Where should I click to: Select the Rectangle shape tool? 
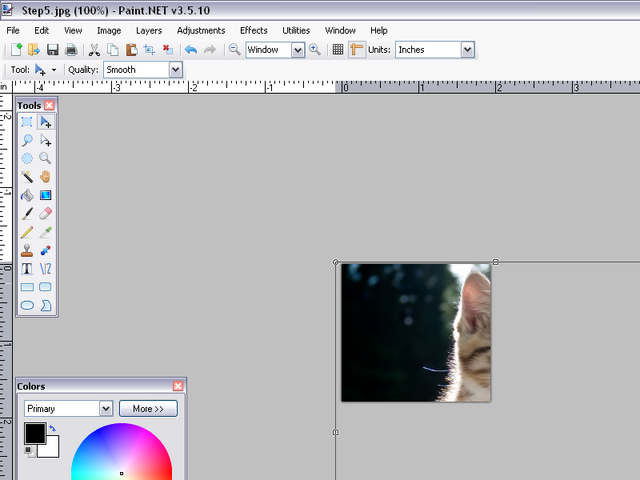pos(27,287)
